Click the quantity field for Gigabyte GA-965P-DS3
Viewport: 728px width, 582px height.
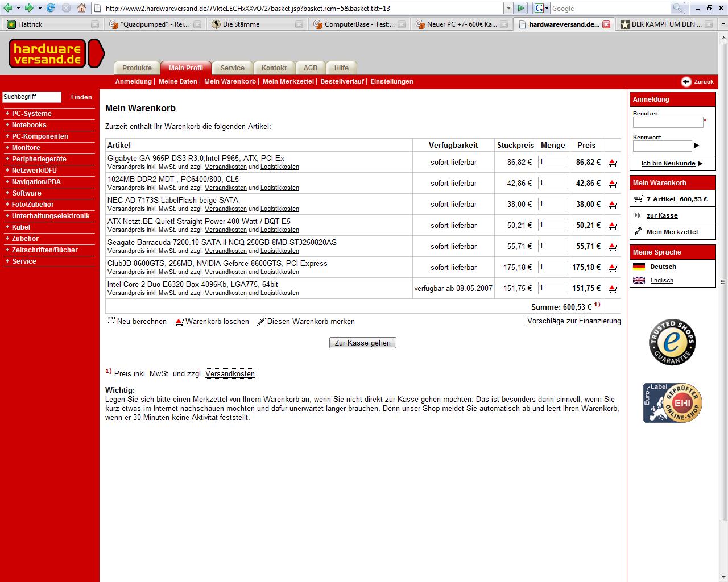(553, 162)
